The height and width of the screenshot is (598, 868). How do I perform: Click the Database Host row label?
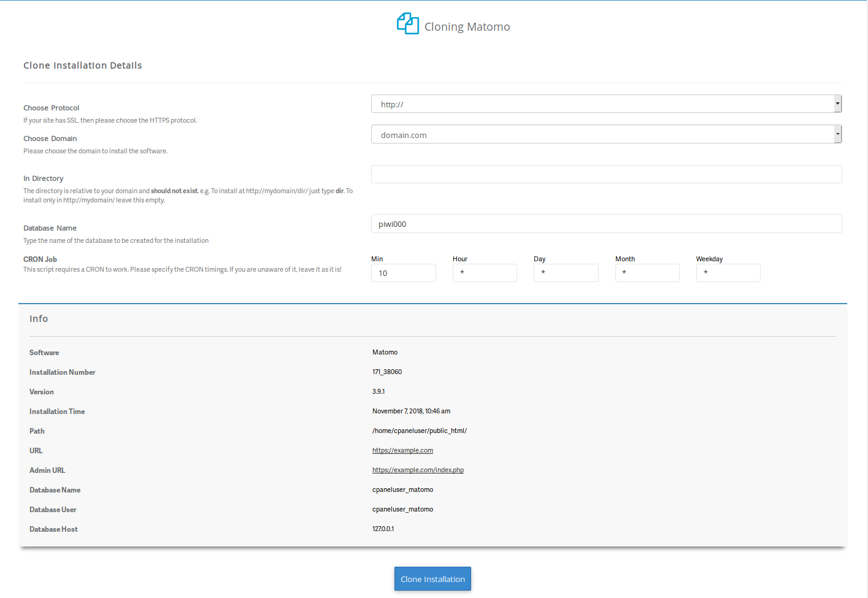[x=53, y=529]
